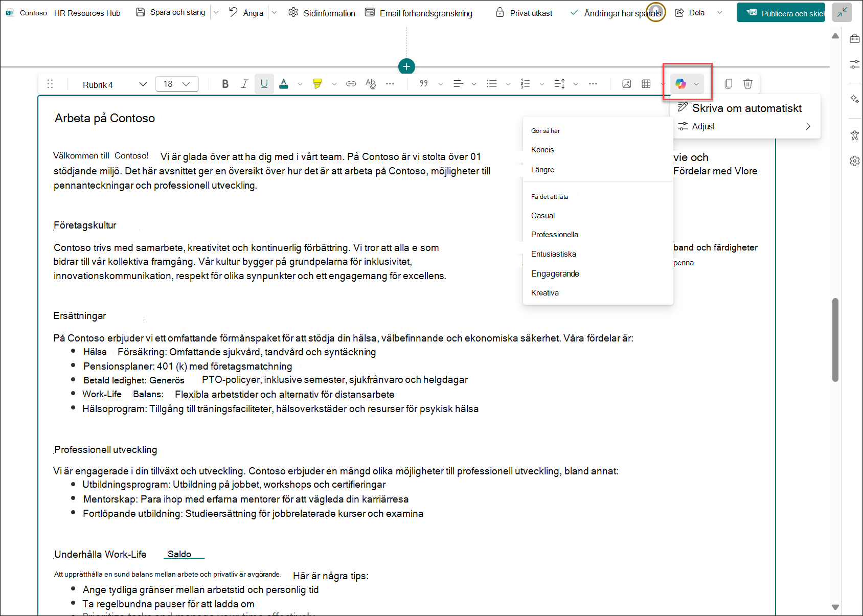863x616 pixels.
Task: Click the 'Professionell utveckling' heading
Action: click(105, 450)
